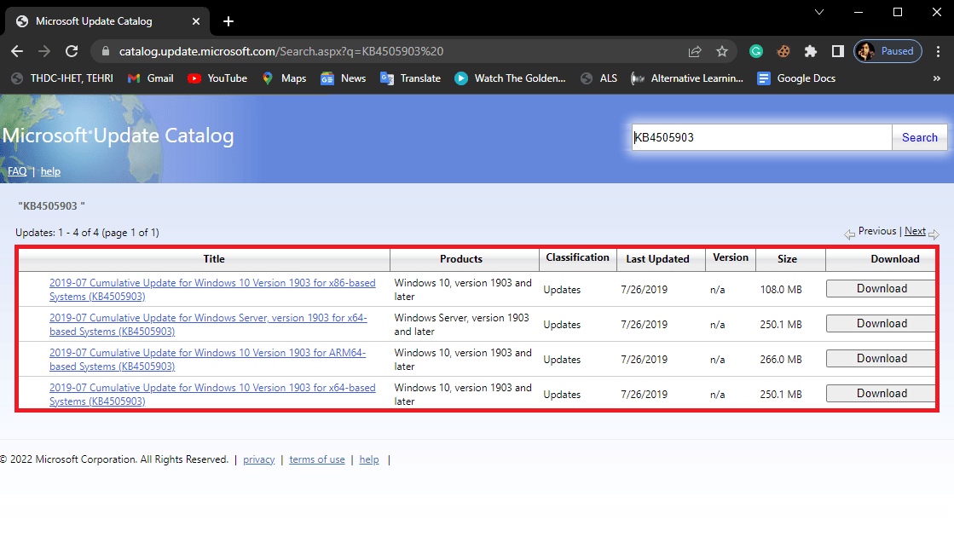The height and width of the screenshot is (560, 954).
Task: Open the THDC-IHET, TEHRI bookmark
Action: [x=62, y=78]
